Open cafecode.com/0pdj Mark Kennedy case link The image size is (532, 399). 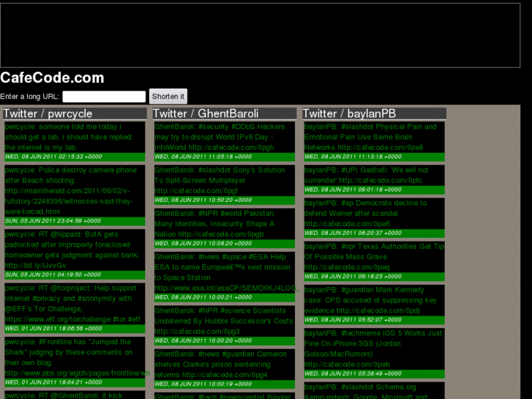pyautogui.click(x=378, y=310)
